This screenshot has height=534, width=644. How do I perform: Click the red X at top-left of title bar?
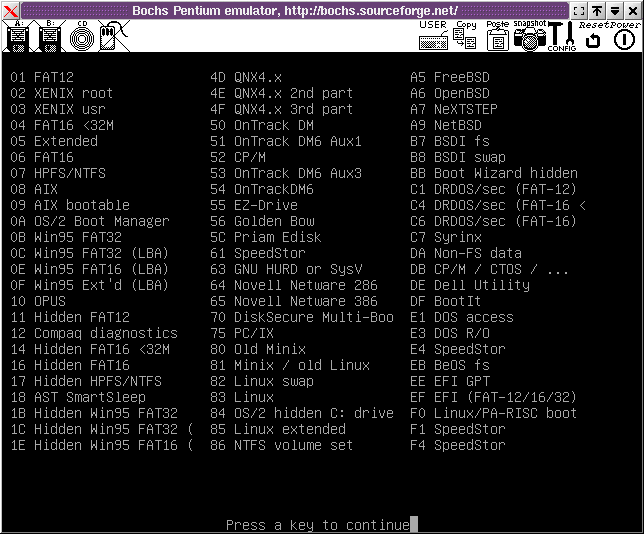coord(10,10)
